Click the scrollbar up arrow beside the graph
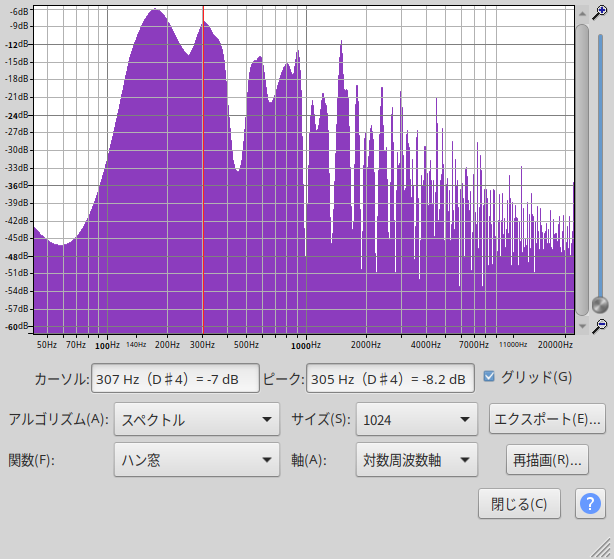This screenshot has height=559, width=614. [x=581, y=12]
